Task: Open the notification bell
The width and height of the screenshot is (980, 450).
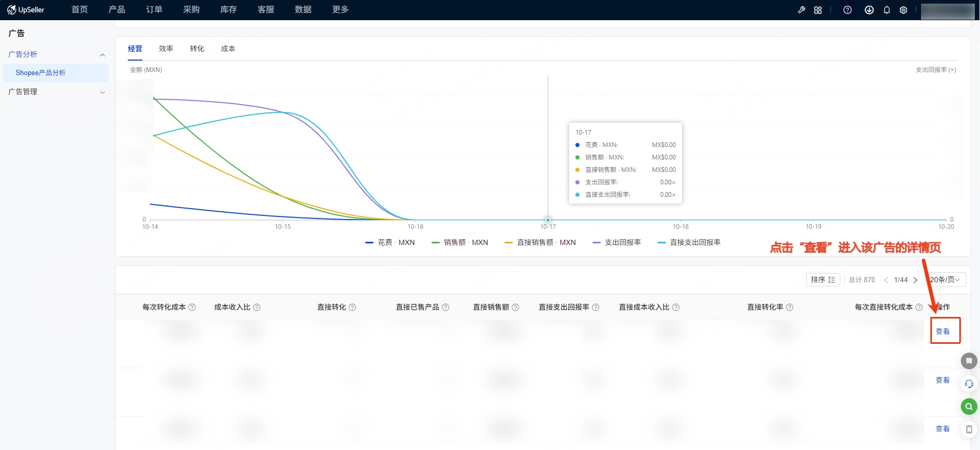Action: tap(887, 10)
